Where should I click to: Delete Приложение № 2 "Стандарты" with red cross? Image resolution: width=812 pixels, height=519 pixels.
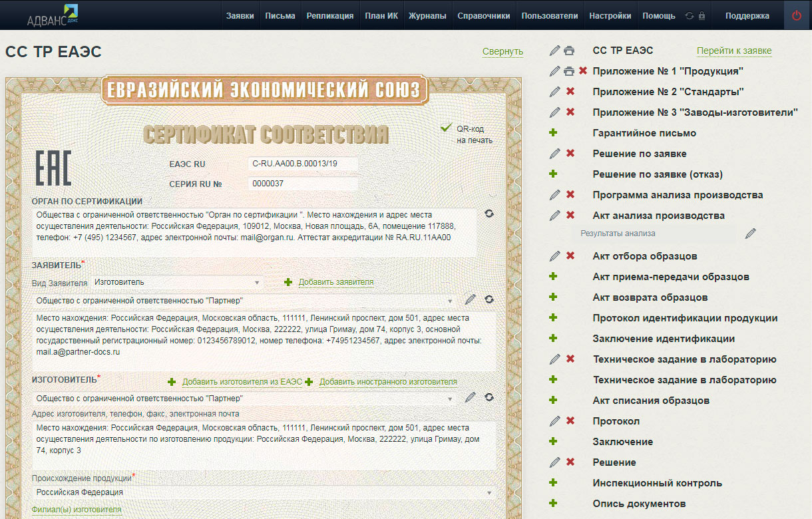[x=570, y=92]
